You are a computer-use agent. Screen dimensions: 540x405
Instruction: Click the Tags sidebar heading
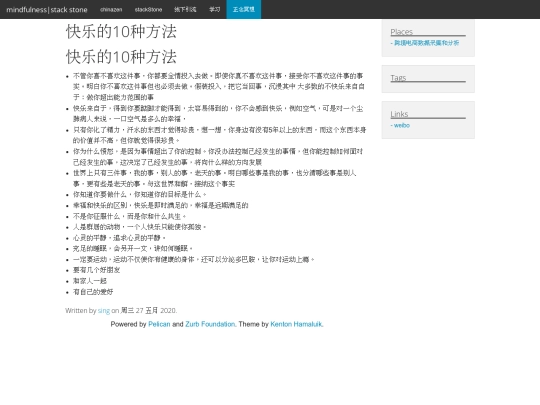(398, 78)
